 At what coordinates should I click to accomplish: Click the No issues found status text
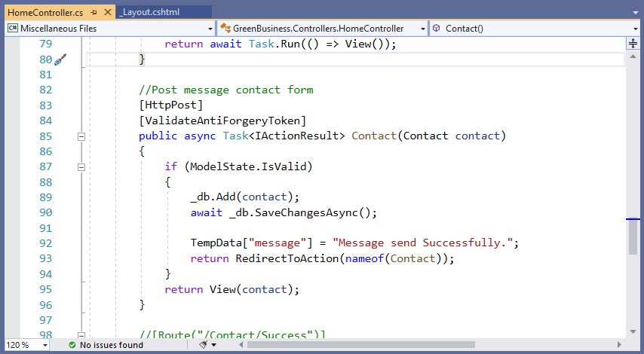pyautogui.click(x=111, y=345)
